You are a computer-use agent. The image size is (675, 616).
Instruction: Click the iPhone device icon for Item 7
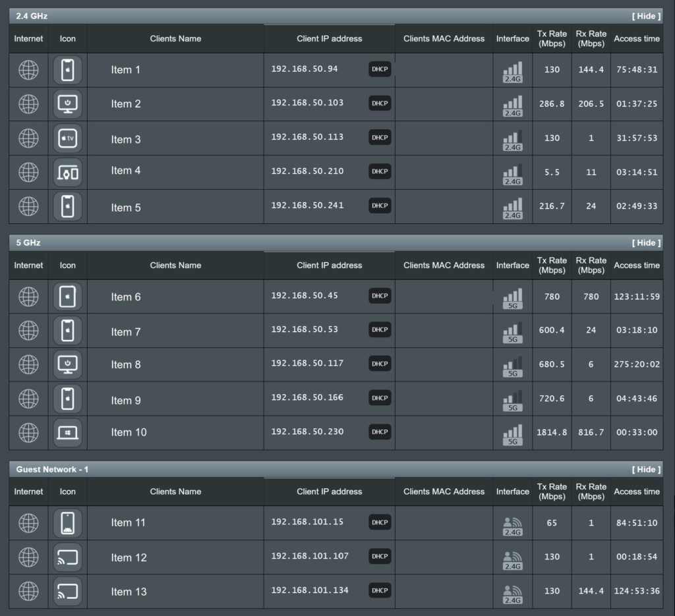point(68,330)
